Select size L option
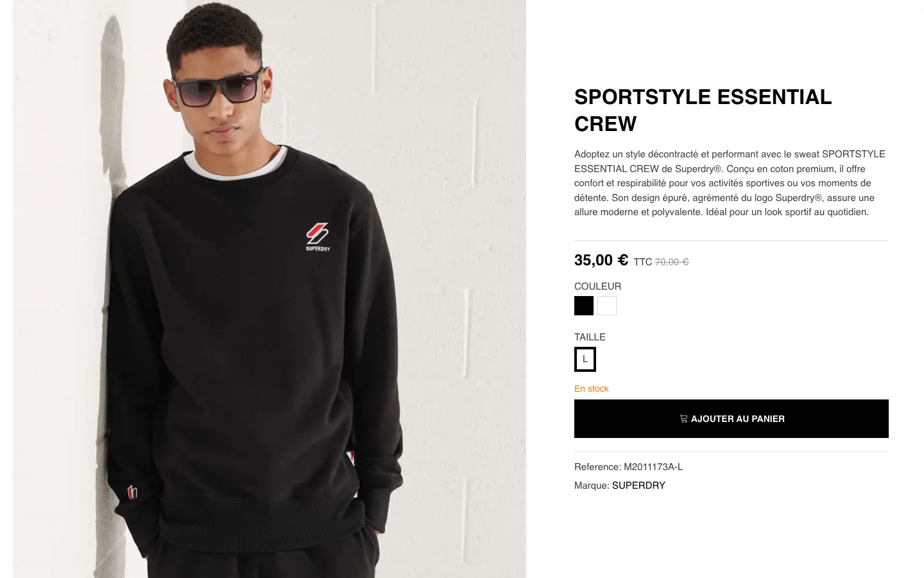Screen dimensions: 924x578 [585, 360]
